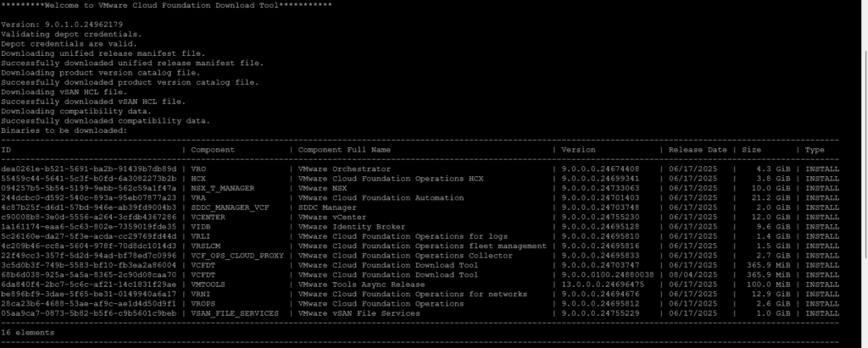Click version number 9.0.0.0100.24880038
Image resolution: width=868 pixels, height=348 pixels.
tap(606, 274)
